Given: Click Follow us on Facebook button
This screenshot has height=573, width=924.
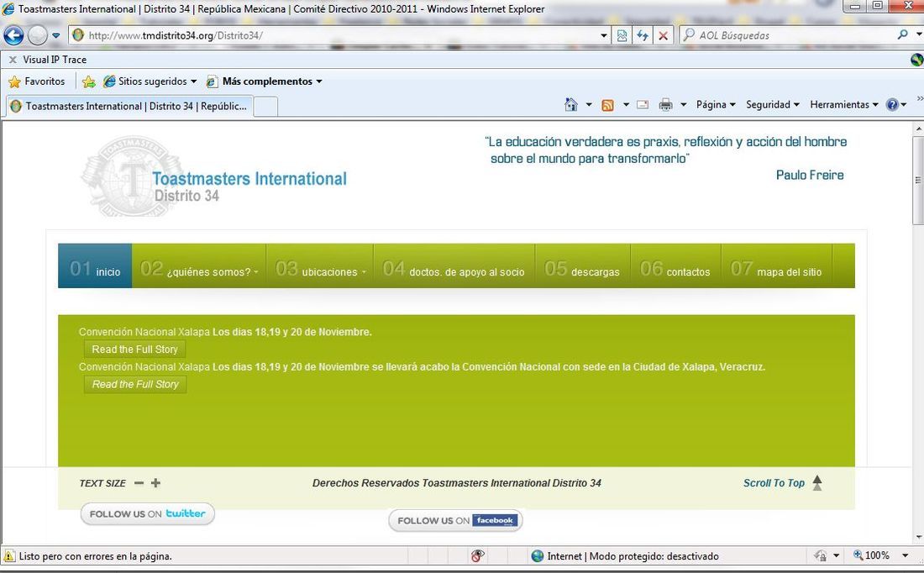Looking at the screenshot, I should tap(455, 521).
